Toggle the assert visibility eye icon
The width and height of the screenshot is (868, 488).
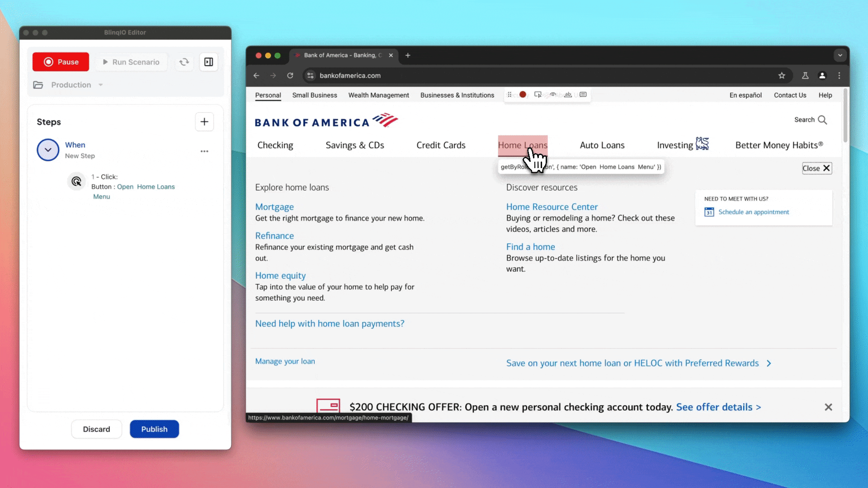coord(552,94)
